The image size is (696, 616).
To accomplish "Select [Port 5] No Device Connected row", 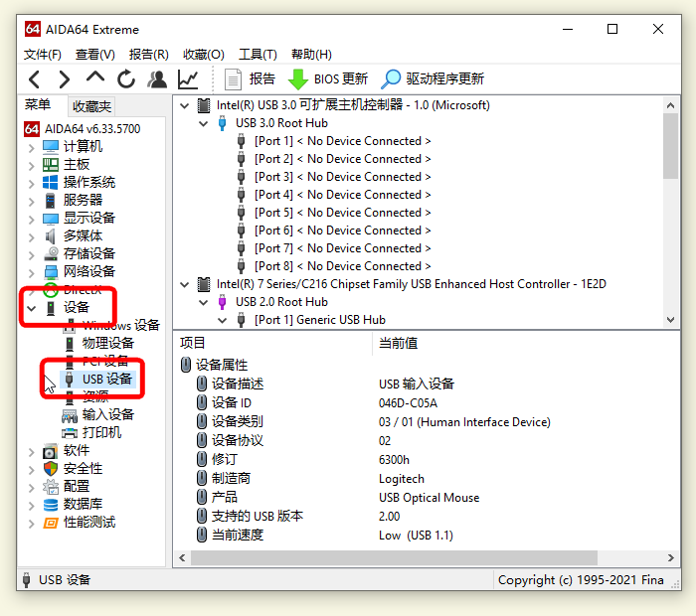I will [342, 213].
